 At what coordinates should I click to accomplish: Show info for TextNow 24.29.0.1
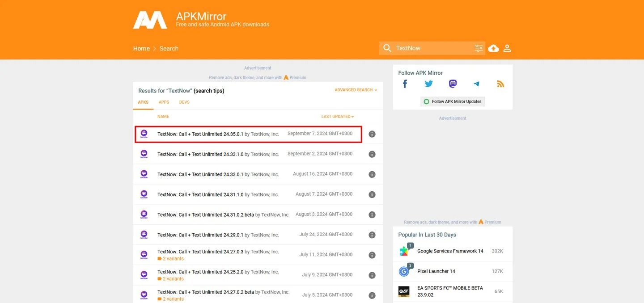372,235
